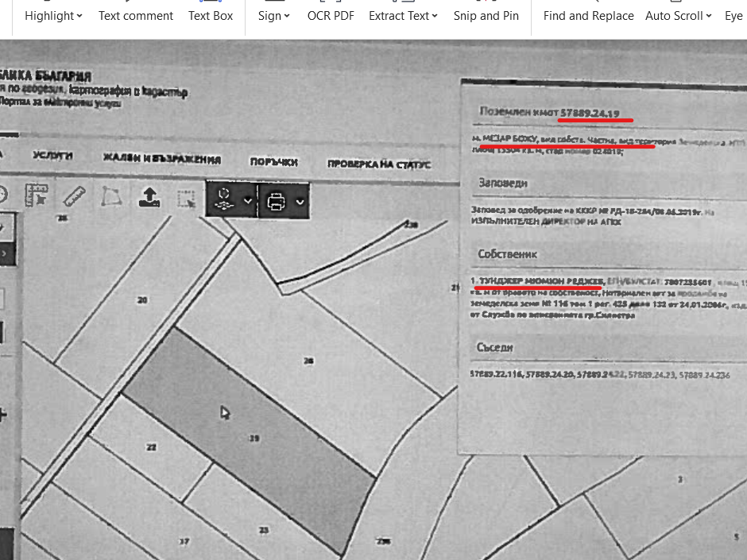Expand the location tool dropdown arrow
The width and height of the screenshot is (747, 560).
(248, 201)
